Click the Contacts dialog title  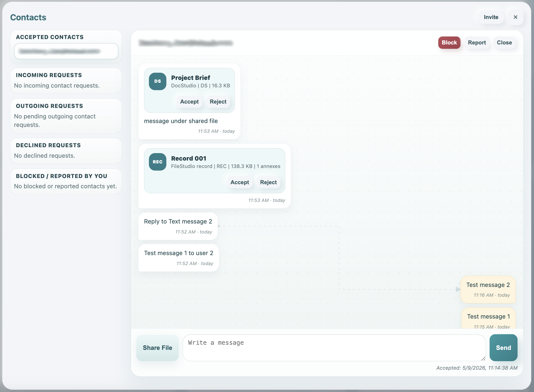pos(28,17)
